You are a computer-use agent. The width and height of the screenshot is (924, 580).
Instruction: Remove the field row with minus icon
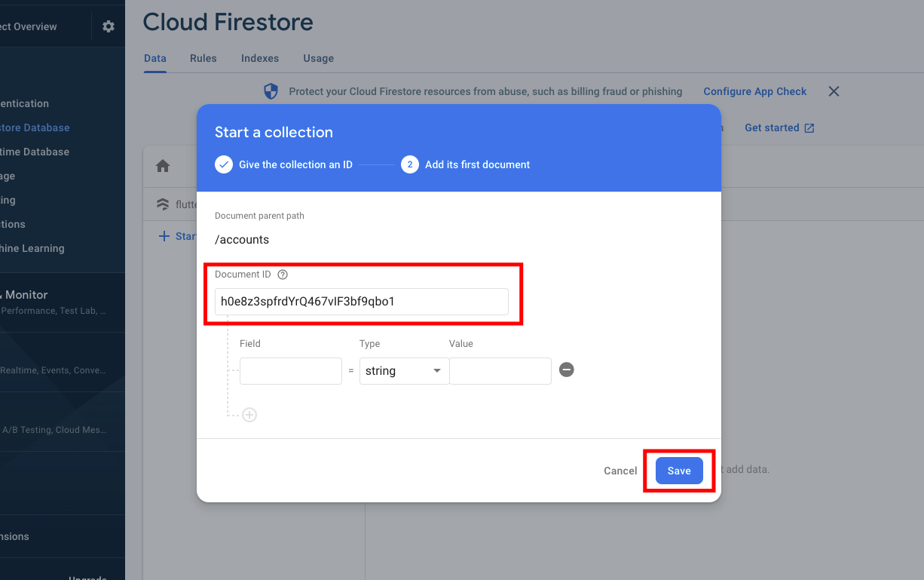[567, 370]
